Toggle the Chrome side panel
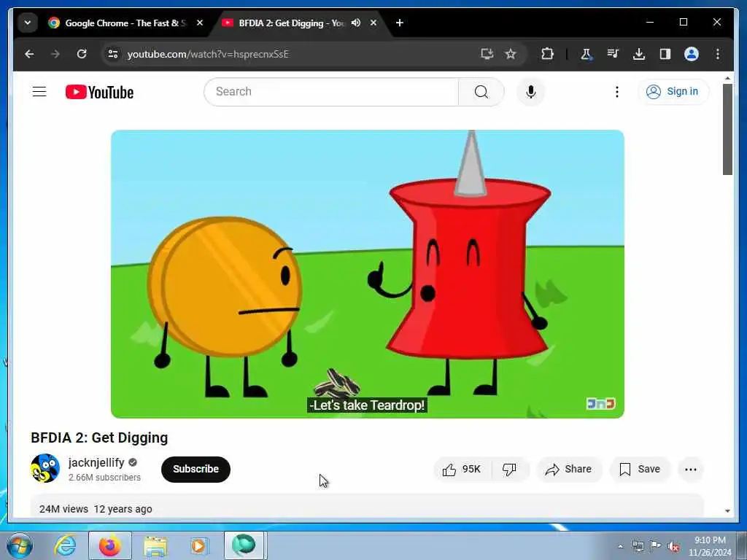Viewport: 747px width, 560px height. click(x=665, y=54)
